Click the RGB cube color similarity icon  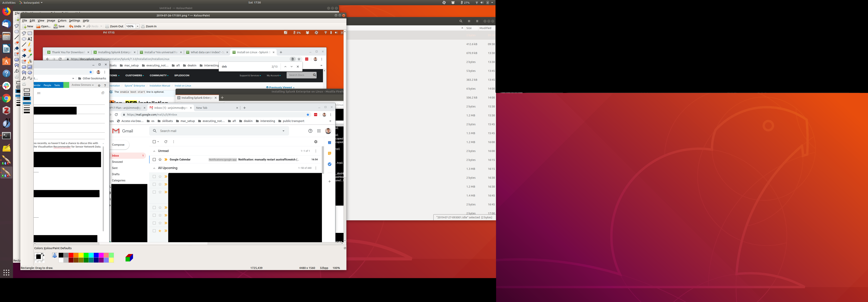click(x=129, y=258)
